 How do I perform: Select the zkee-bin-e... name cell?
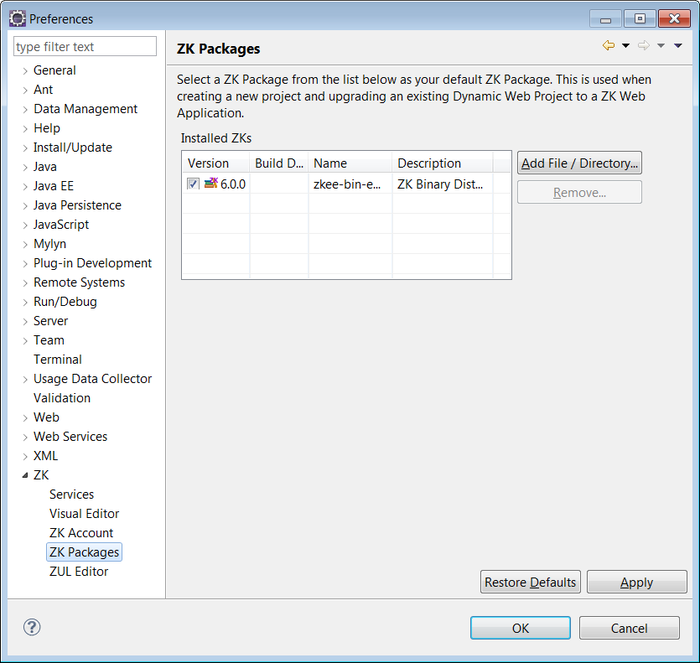[x=347, y=184]
